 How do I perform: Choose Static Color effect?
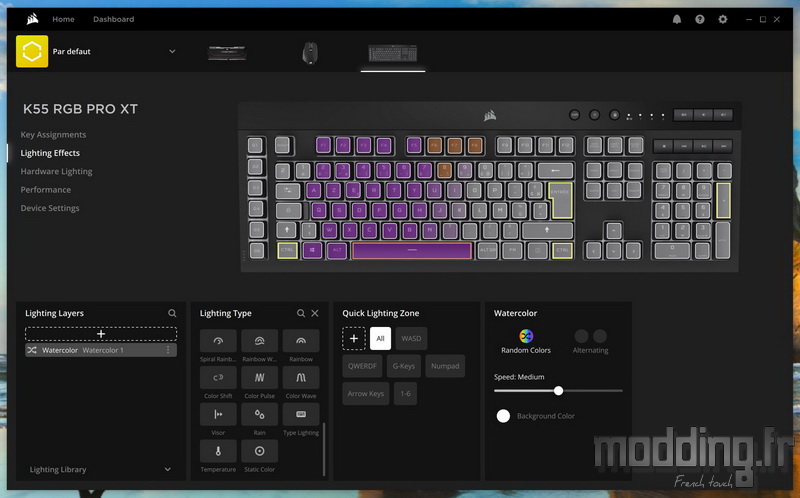259,451
